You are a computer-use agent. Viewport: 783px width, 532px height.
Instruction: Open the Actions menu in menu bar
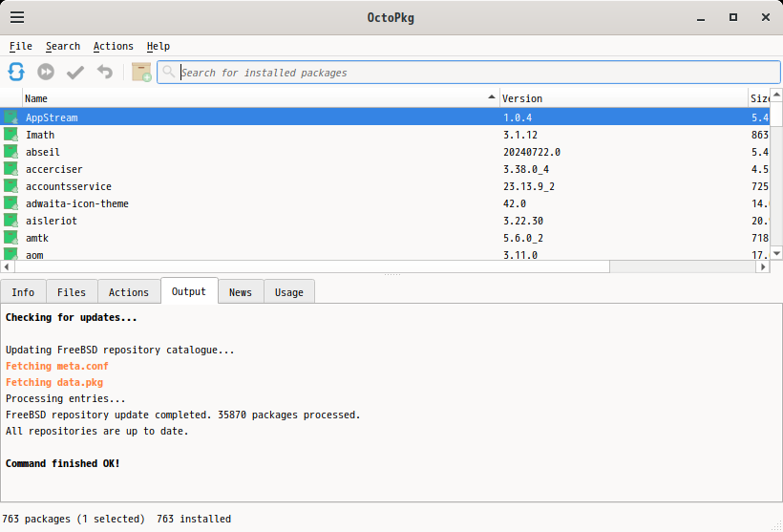click(x=113, y=46)
